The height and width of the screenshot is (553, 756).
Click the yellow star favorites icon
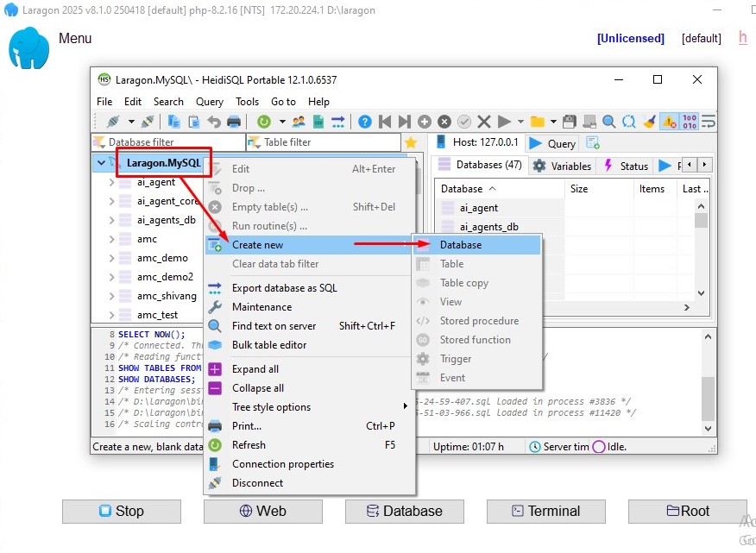[411, 142]
